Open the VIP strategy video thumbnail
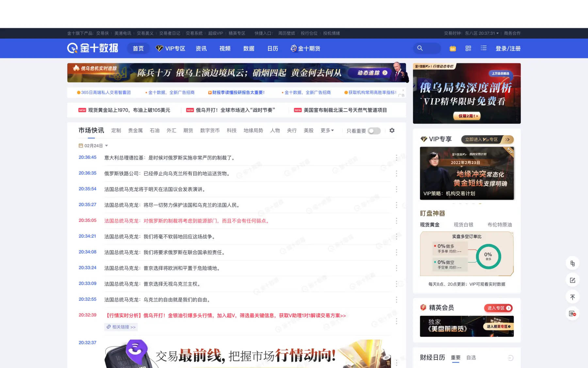 click(x=466, y=173)
